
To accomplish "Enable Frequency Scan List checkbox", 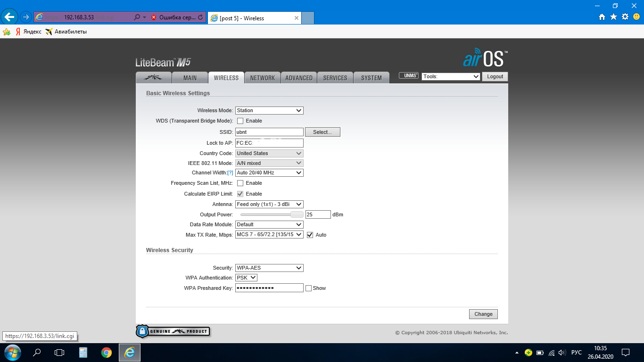I will point(240,183).
